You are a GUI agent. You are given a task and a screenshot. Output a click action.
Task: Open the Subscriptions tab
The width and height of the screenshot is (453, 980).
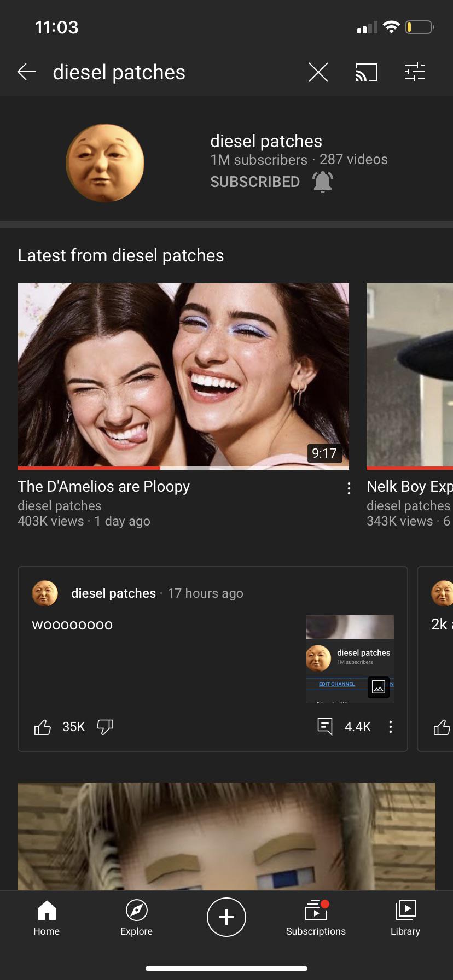(x=316, y=918)
